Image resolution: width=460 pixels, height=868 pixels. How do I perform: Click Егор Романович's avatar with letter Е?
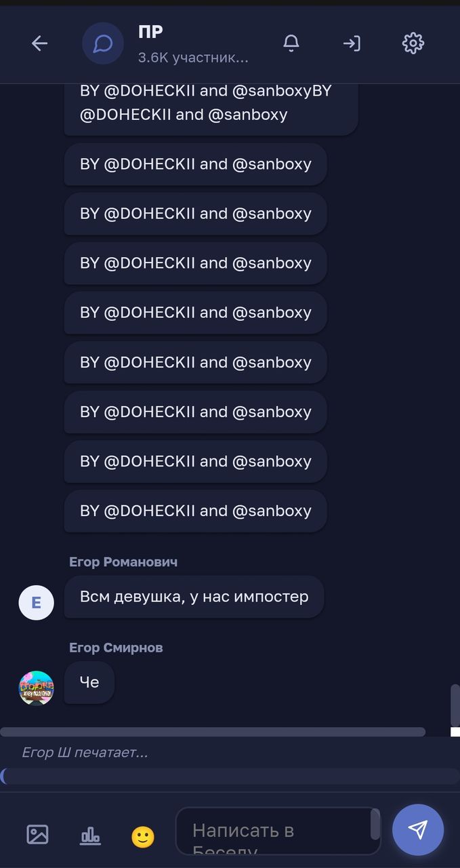(36, 602)
